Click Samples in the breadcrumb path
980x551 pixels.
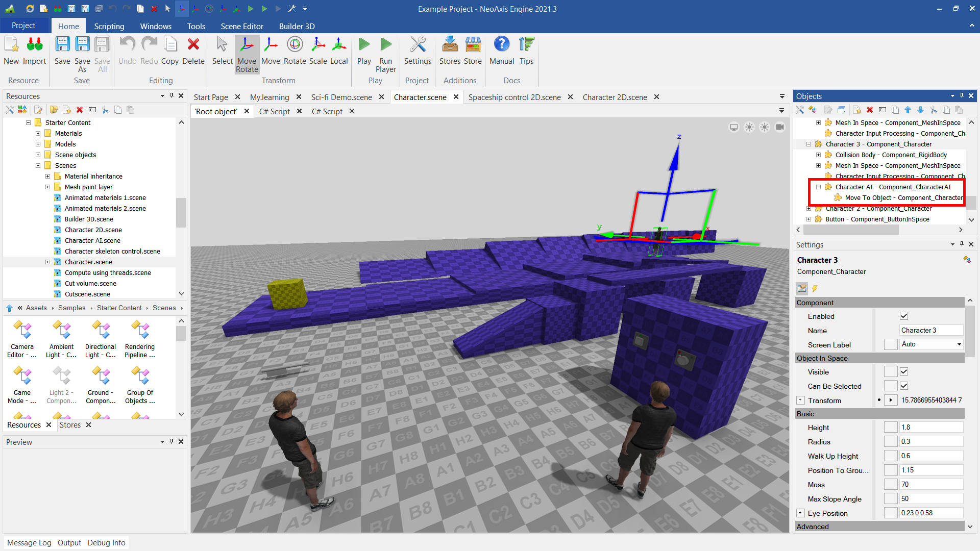[71, 308]
